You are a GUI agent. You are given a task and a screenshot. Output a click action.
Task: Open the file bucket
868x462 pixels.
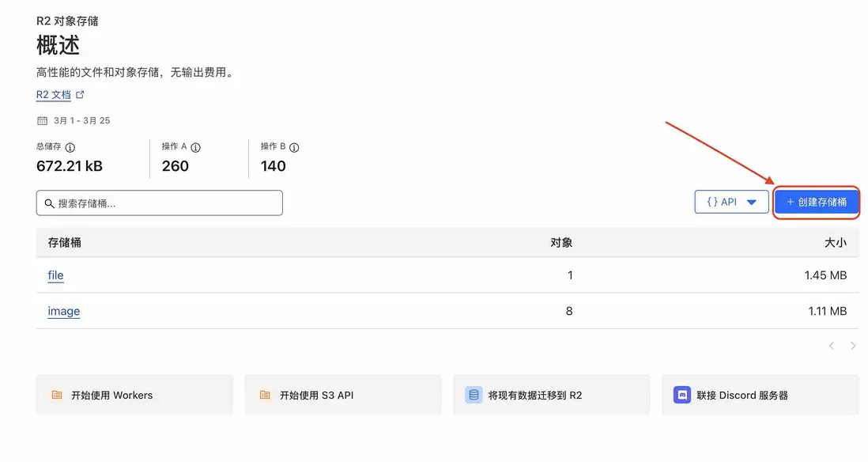(55, 275)
